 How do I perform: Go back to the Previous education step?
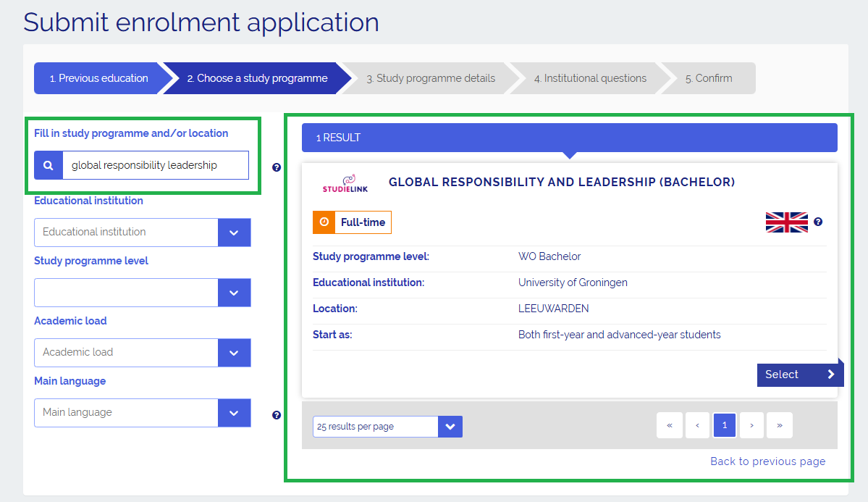coord(98,78)
